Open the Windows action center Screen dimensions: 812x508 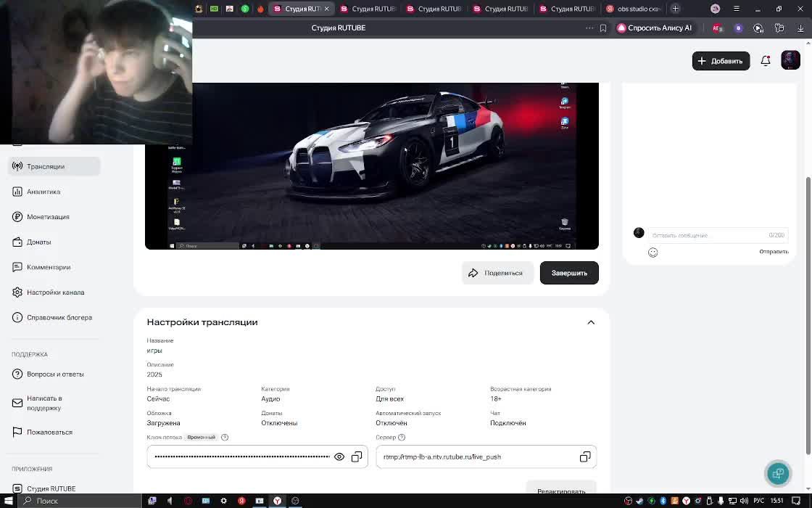coord(797,501)
